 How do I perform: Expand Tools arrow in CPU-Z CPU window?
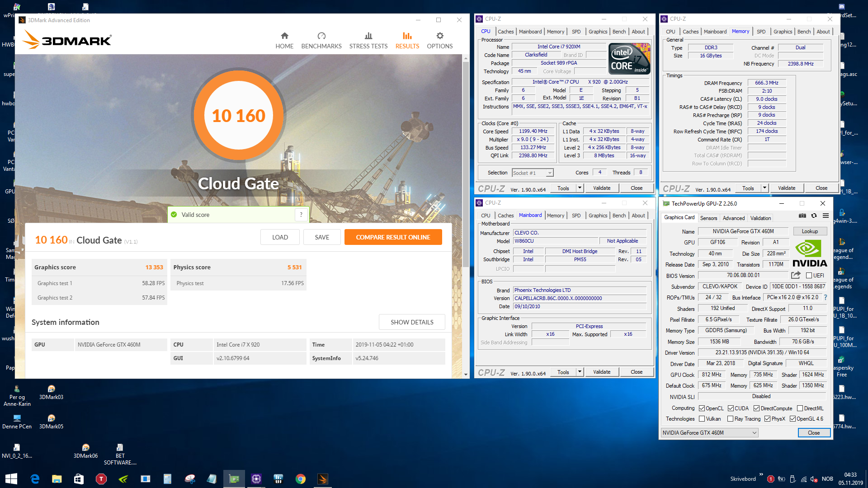tap(580, 188)
